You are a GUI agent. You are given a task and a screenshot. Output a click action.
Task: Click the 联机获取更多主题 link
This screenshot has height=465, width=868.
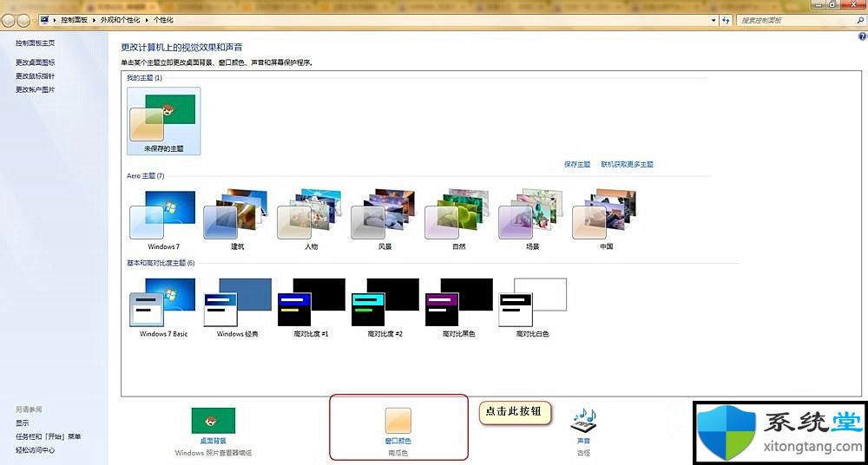pyautogui.click(x=628, y=165)
